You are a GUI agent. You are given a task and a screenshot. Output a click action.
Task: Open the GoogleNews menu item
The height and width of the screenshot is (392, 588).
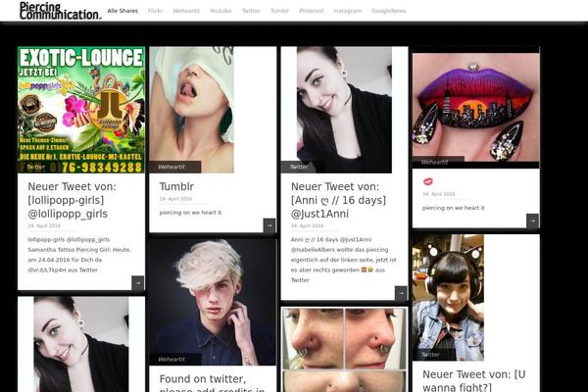coord(388,11)
